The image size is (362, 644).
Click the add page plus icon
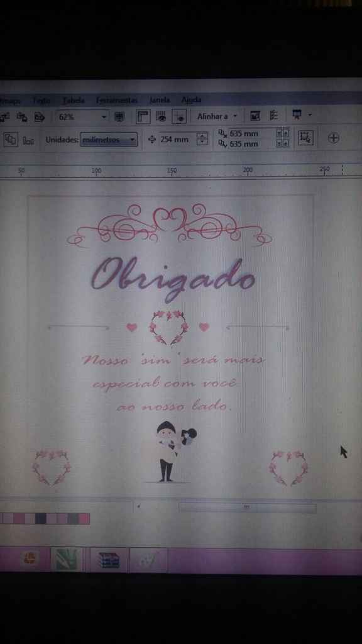(x=334, y=138)
